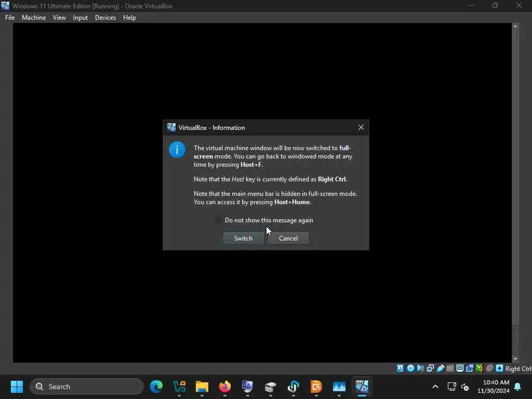The width and height of the screenshot is (532, 399).
Task: Enable Do not show this message again
Action: [x=219, y=220]
